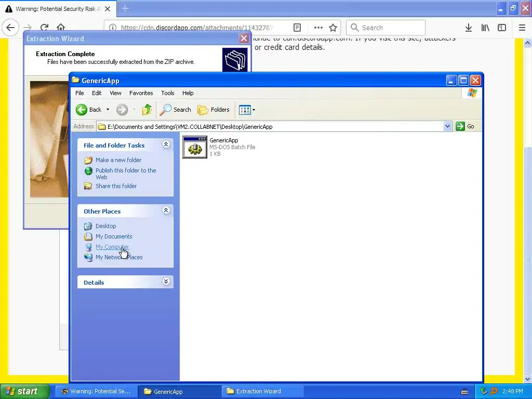
Task: Expand the Details panel
Action: pos(166,281)
